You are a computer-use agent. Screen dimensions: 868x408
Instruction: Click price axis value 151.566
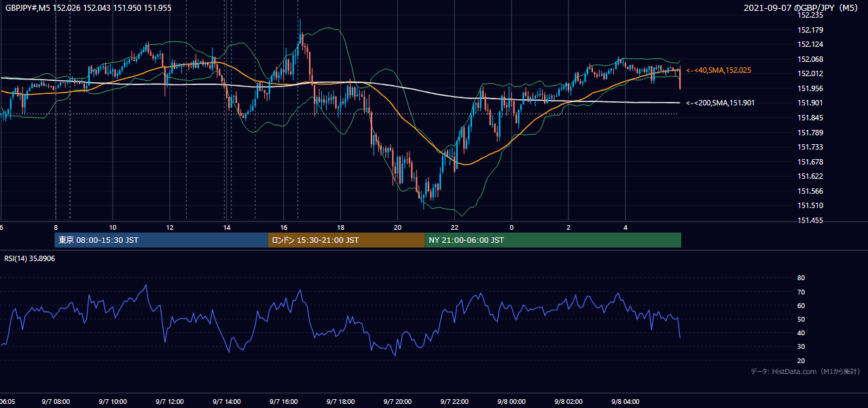pyautogui.click(x=810, y=191)
